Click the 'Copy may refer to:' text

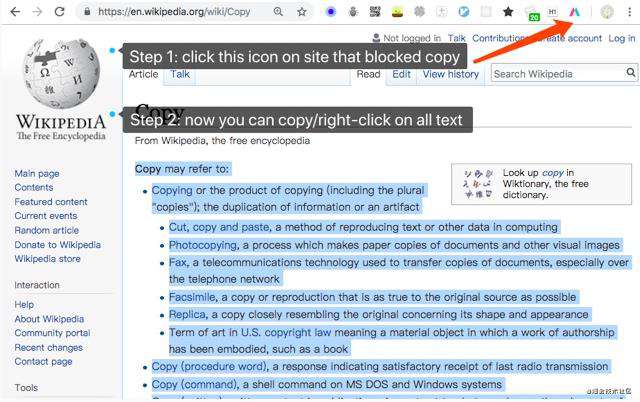click(182, 169)
